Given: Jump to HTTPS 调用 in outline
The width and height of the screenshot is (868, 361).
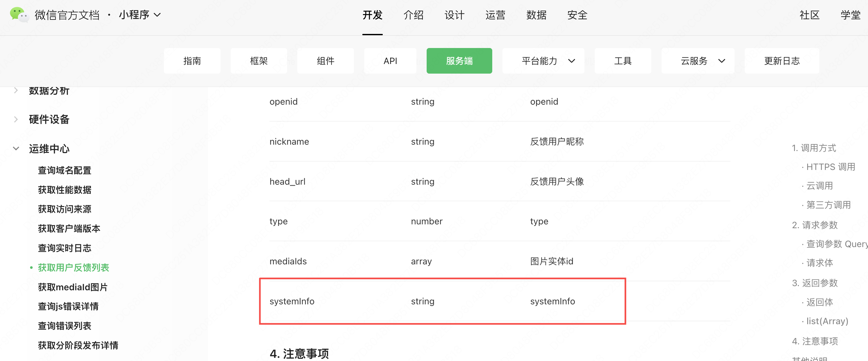Looking at the screenshot, I should click(x=830, y=167).
